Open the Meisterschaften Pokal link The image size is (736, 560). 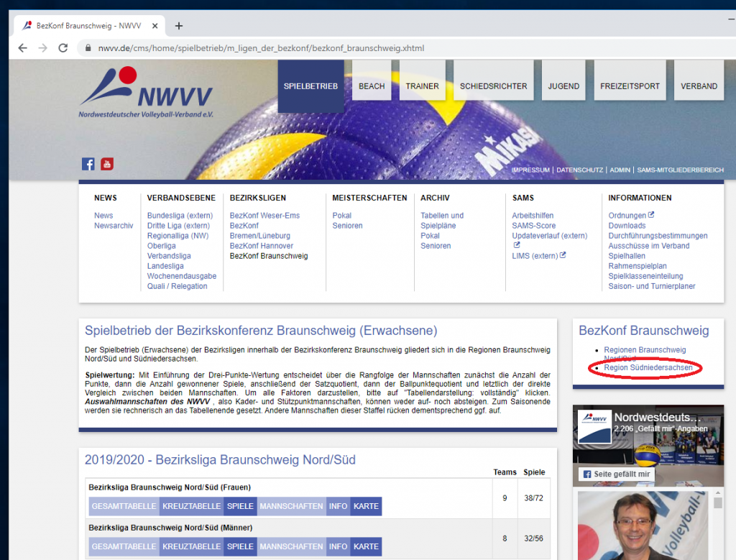coord(341,216)
